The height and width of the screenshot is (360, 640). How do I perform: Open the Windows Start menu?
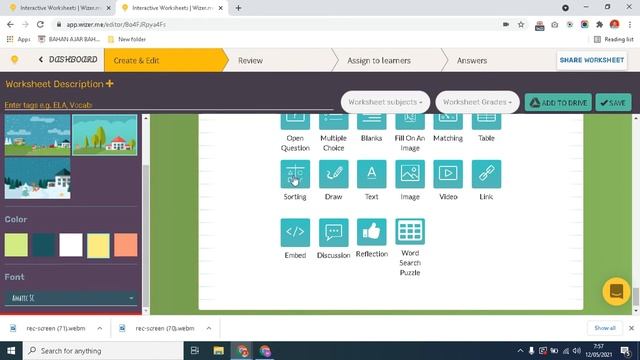11,351
